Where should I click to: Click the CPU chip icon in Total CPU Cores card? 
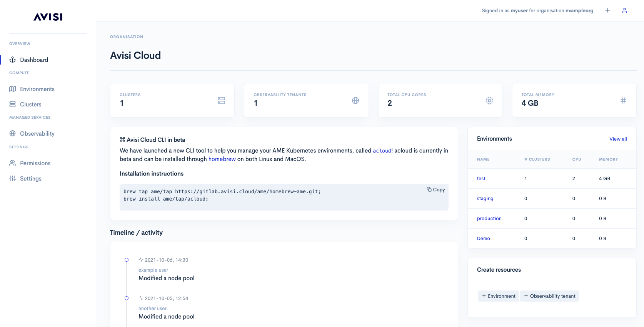click(489, 100)
